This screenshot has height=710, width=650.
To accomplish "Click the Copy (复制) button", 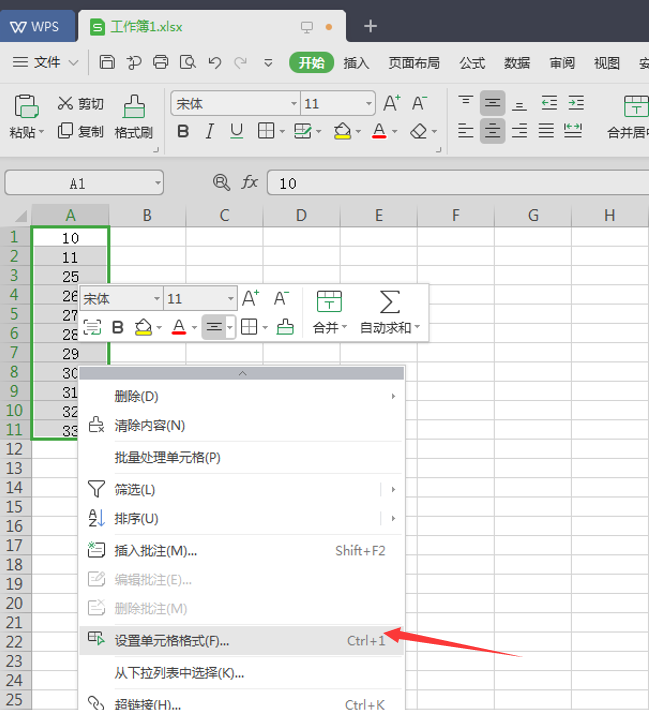I will 81,131.
